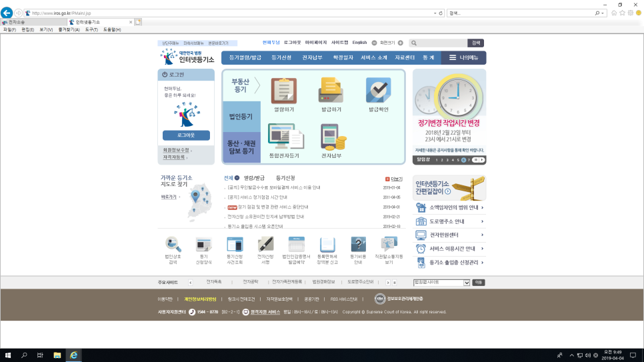Expand 서비스 이용시간 안내 link

482,249
